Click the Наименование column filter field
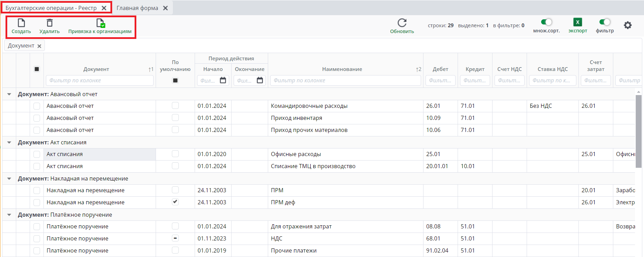Image resolution: width=644 pixels, height=257 pixels. 345,81
